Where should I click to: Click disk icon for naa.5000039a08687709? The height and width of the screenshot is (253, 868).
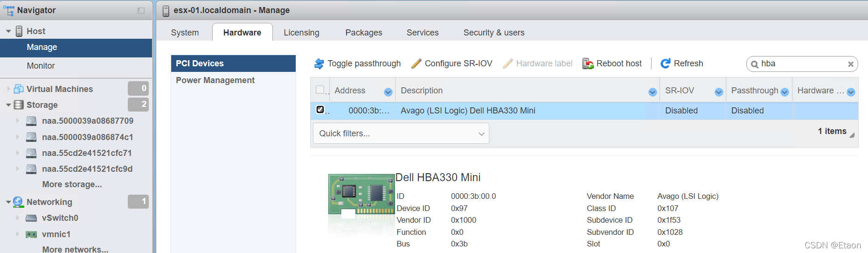(x=31, y=121)
